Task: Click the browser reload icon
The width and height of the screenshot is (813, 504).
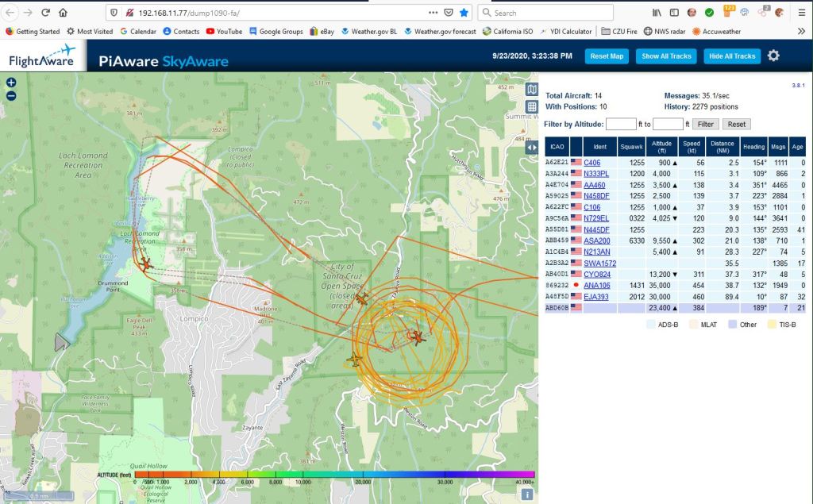Action: [45, 13]
